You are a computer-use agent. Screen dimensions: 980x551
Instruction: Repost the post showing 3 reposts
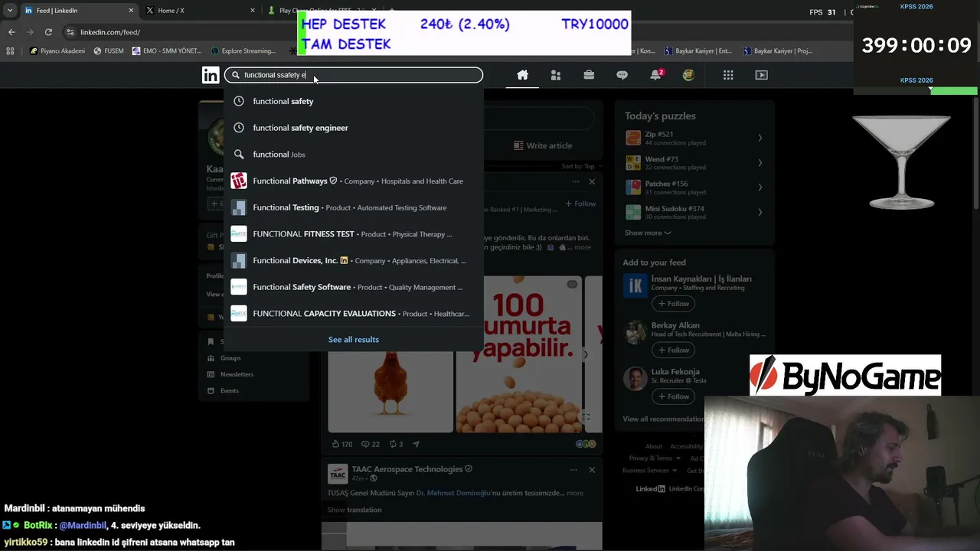pyautogui.click(x=396, y=444)
